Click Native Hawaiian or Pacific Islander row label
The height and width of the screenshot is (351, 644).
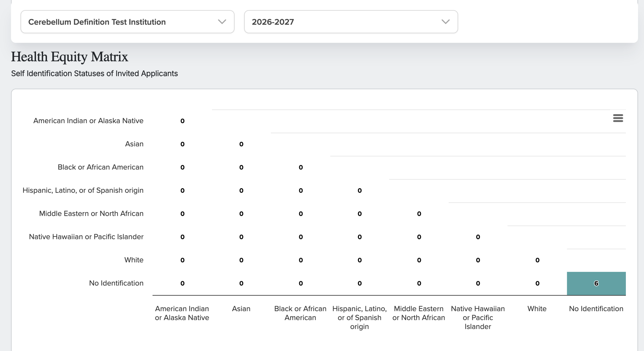86,237
